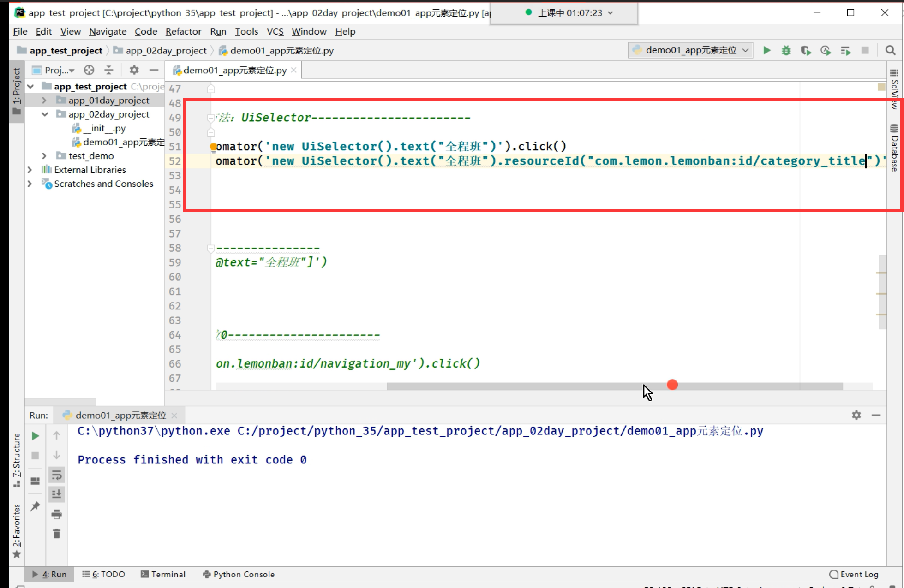This screenshot has height=588, width=904.
Task: Open the Python Console tool window
Action: click(239, 574)
